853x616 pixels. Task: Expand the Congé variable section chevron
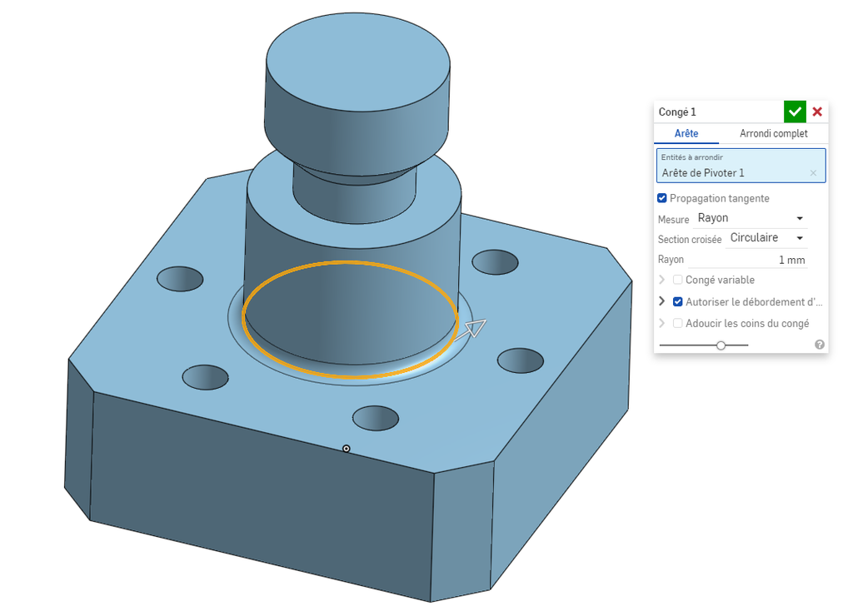(x=662, y=280)
